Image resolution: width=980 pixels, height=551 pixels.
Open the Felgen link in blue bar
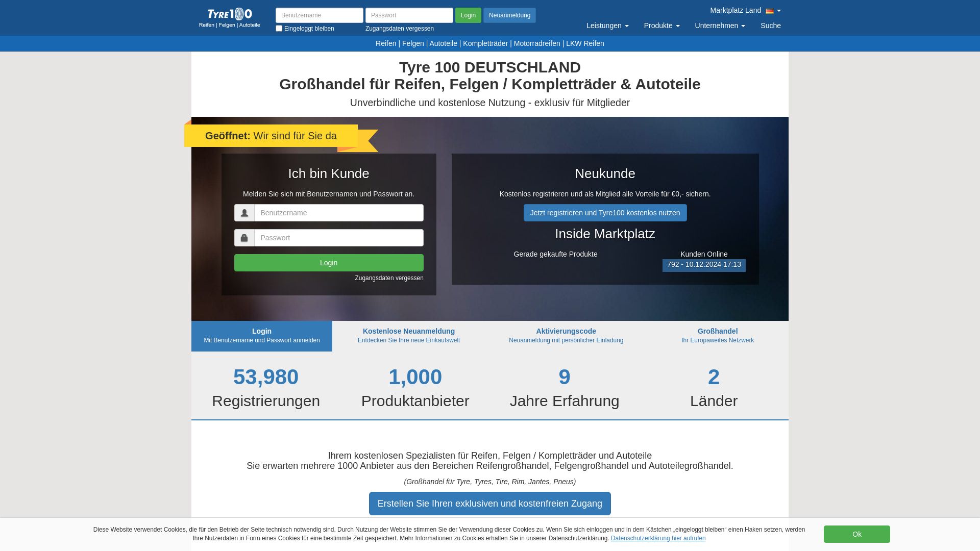point(413,43)
